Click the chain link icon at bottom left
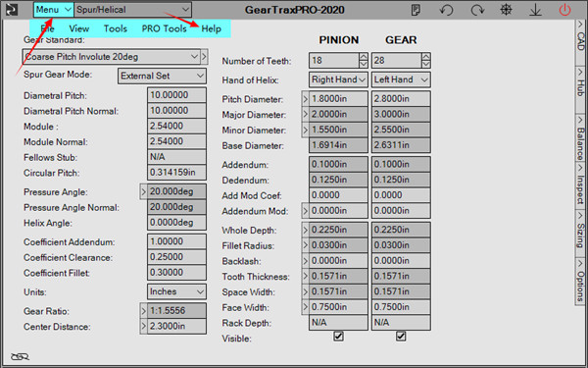The width and height of the screenshot is (588, 368). (x=20, y=356)
